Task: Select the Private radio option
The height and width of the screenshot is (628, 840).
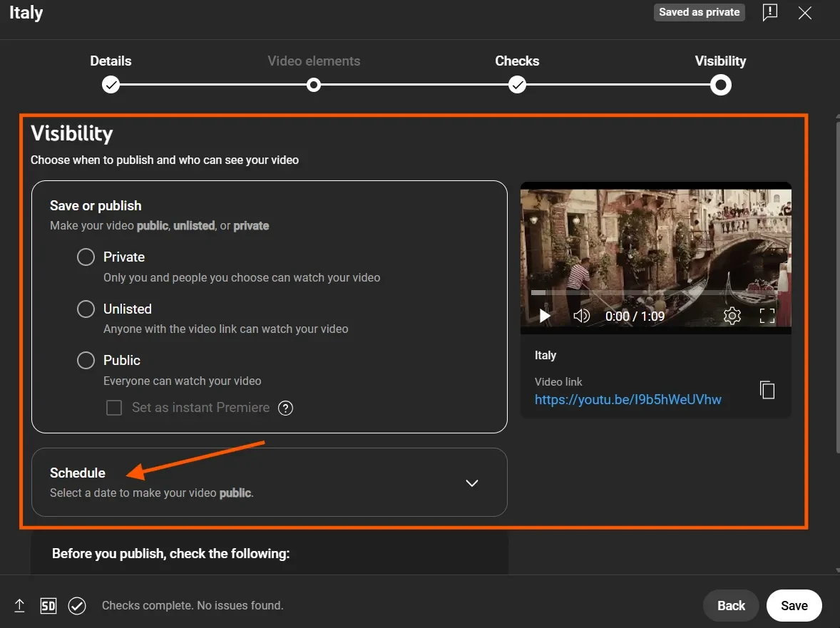Action: pos(86,257)
